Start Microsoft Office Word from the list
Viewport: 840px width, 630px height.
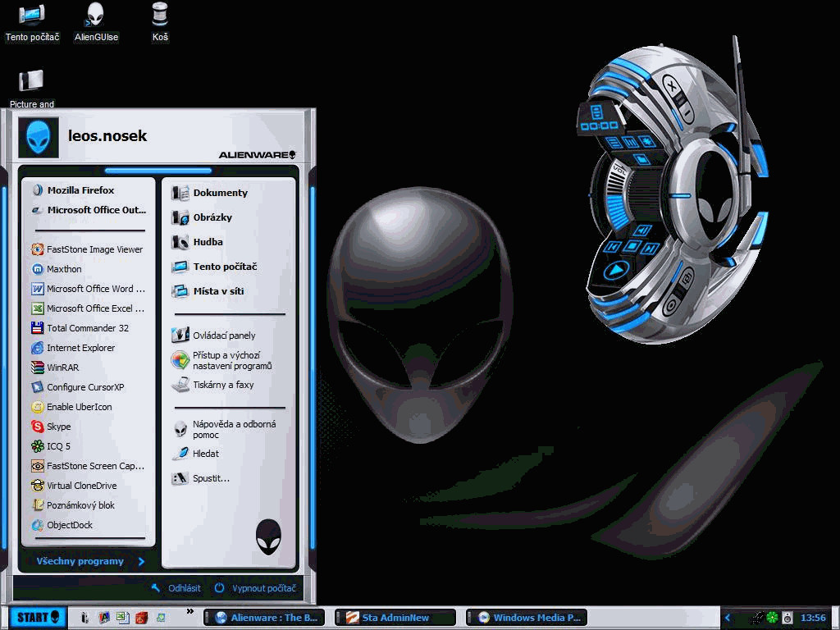pos(89,289)
